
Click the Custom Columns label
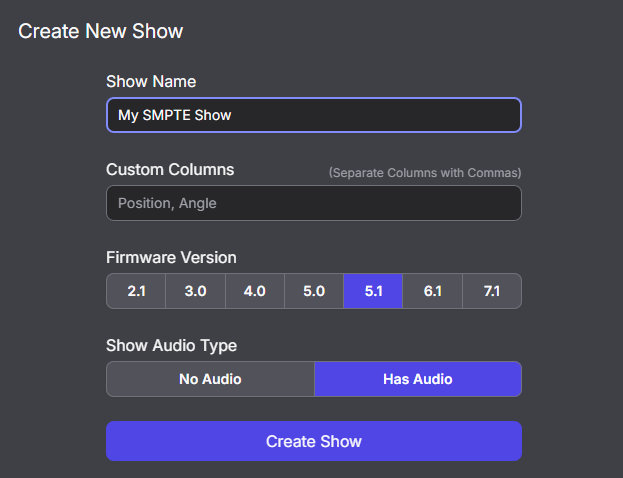[170, 169]
